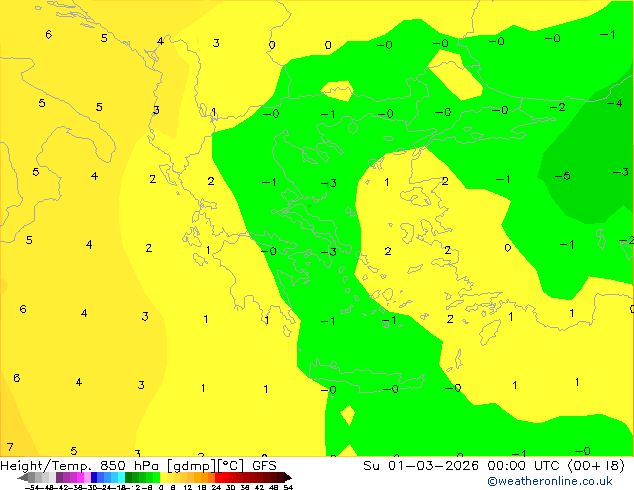This screenshot has height=490, width=634.
Task: Click the "-4" temperature value on the map
Action: tap(614, 103)
